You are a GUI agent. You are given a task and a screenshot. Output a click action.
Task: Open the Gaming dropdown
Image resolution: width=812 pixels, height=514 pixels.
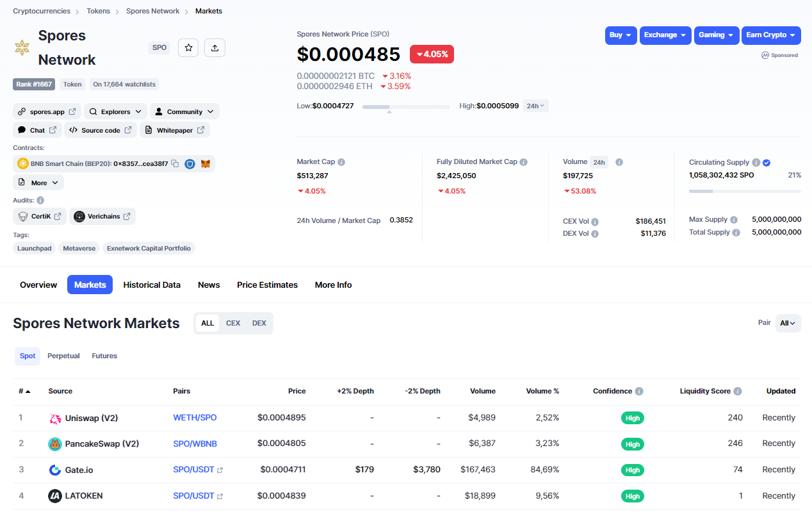717,35
